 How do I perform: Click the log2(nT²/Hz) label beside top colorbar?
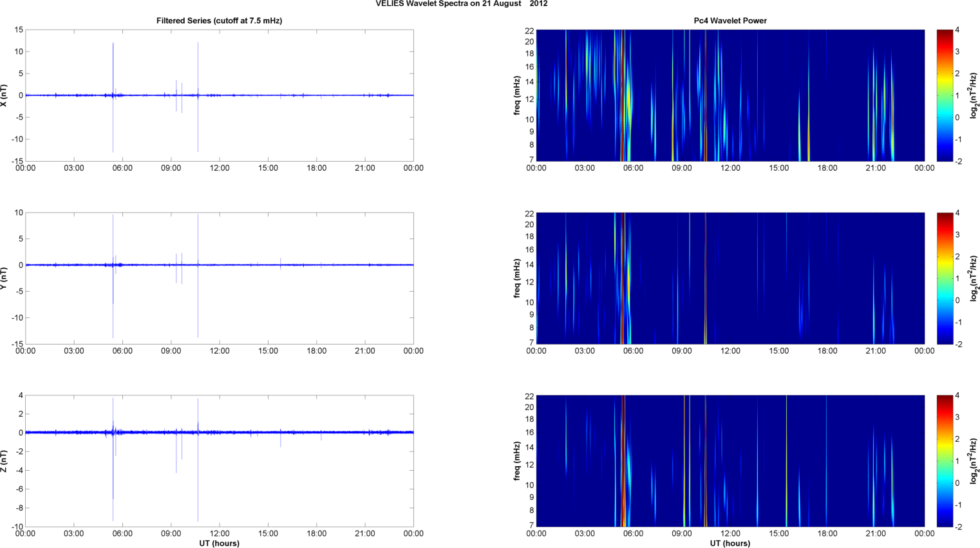(974, 95)
